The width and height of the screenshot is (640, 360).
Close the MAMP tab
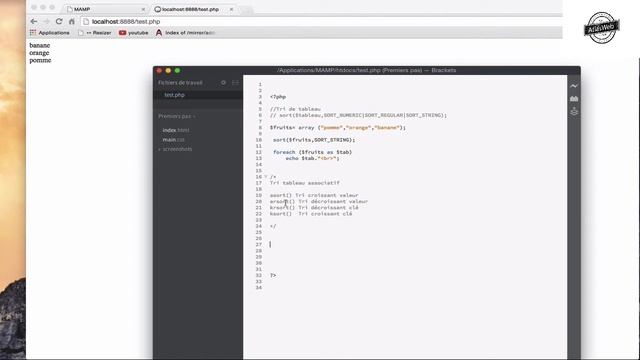143,9
